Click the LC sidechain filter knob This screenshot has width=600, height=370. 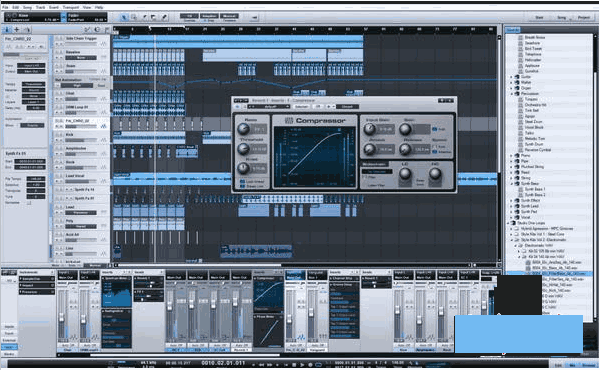tap(405, 174)
